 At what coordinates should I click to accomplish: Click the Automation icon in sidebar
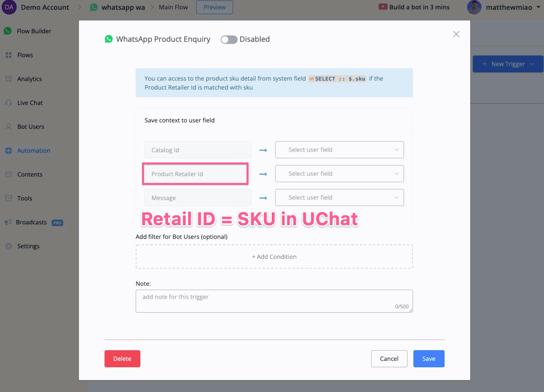[x=8, y=151]
